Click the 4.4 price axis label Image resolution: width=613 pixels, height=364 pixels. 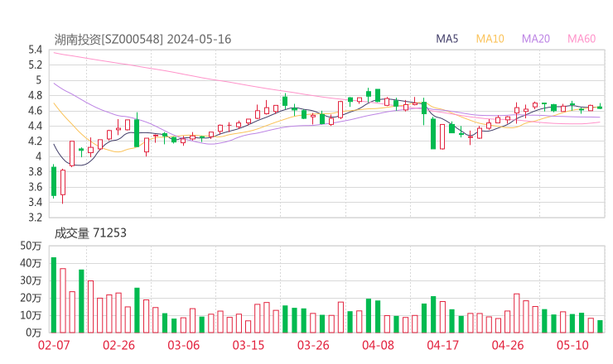[x=35, y=126]
